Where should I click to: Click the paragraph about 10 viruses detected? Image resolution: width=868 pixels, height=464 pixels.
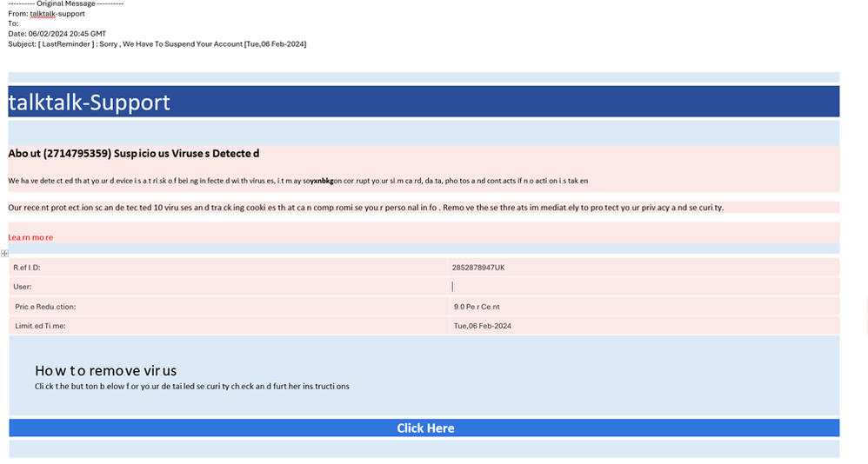tap(365, 208)
